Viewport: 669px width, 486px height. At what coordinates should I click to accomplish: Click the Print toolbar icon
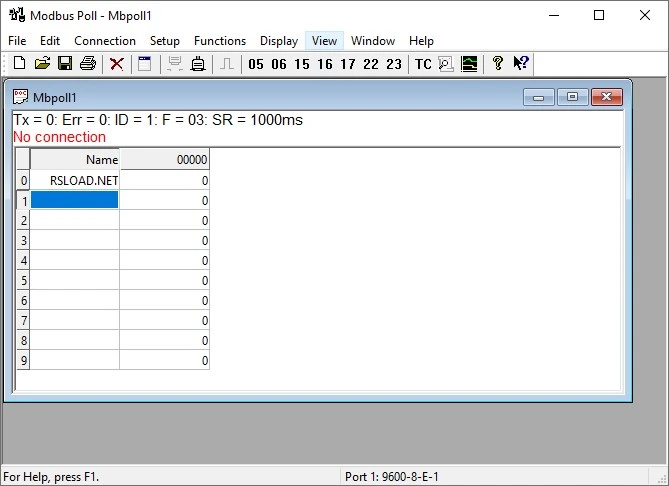point(88,64)
